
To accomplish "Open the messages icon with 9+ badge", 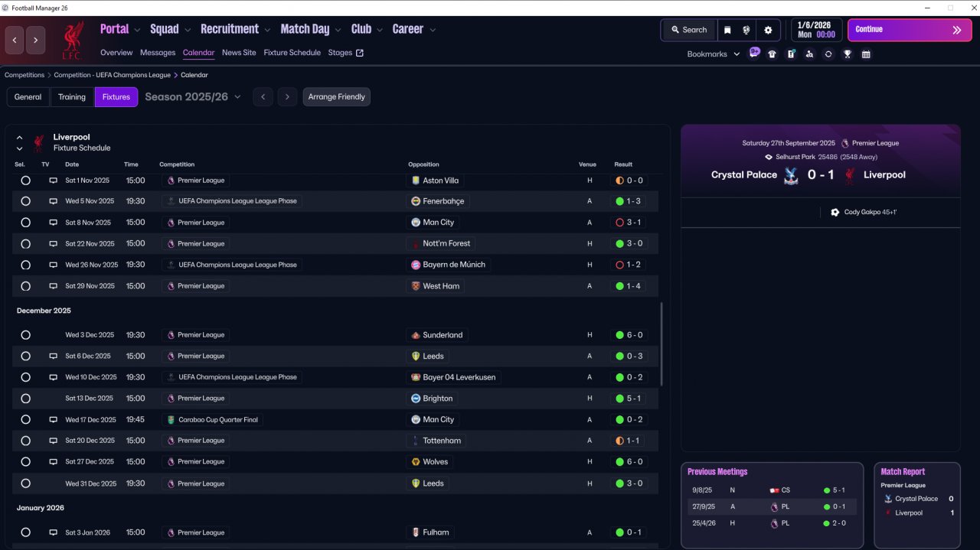I will 755,53.
